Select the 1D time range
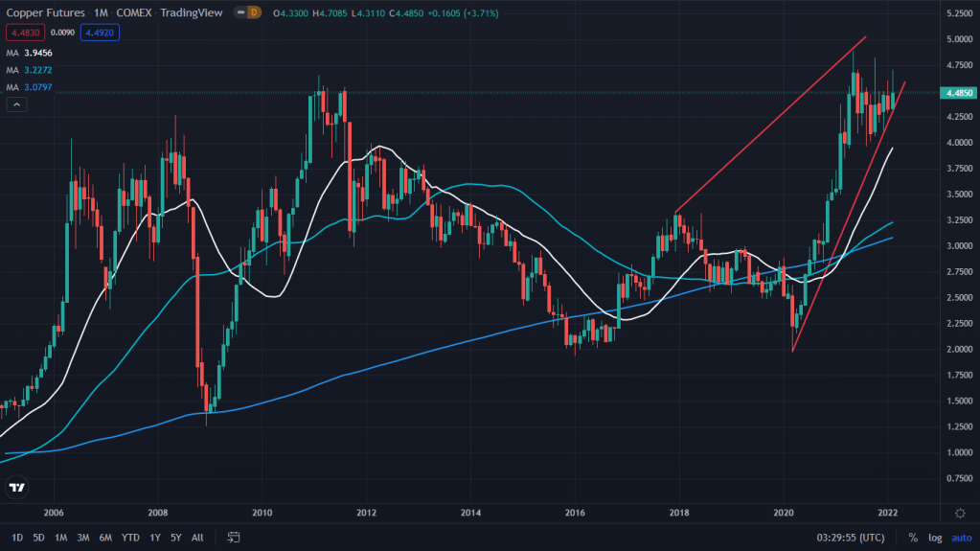The width and height of the screenshot is (980, 551). 18,538
